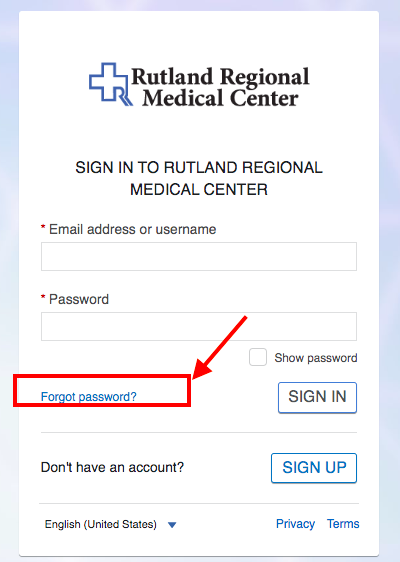Click the blue cross logo icon

[110, 85]
